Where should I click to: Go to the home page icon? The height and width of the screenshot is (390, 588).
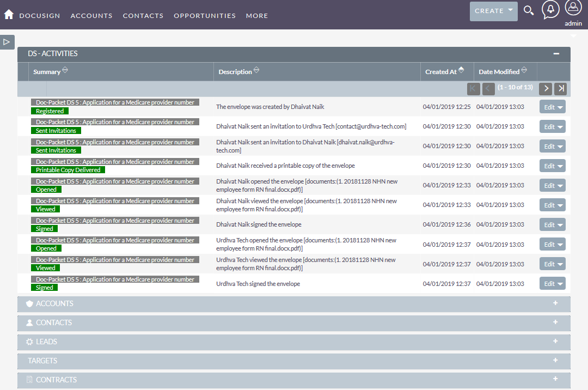(9, 15)
